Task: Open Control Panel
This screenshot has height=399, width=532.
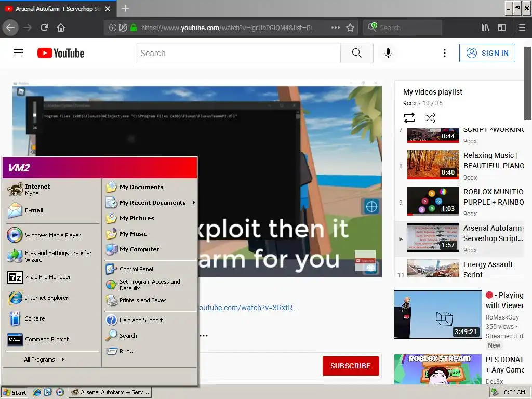Action: point(129,269)
